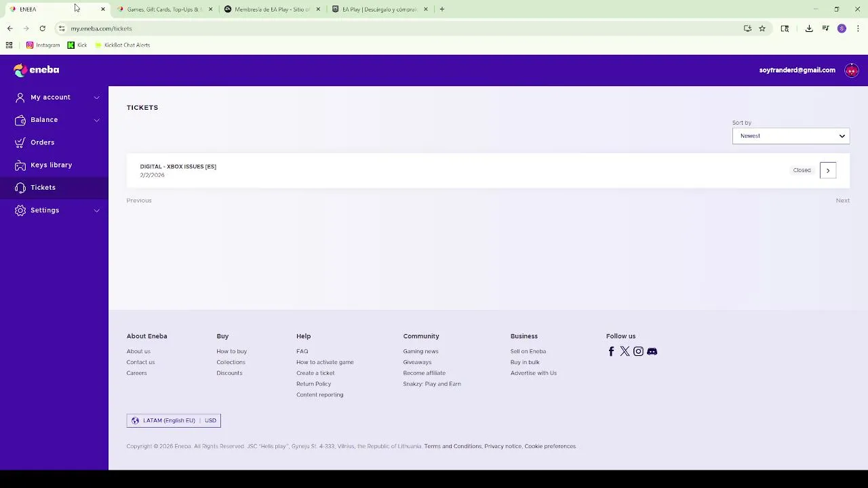Open Contact us footer link
The image size is (868, 488).
tap(140, 362)
